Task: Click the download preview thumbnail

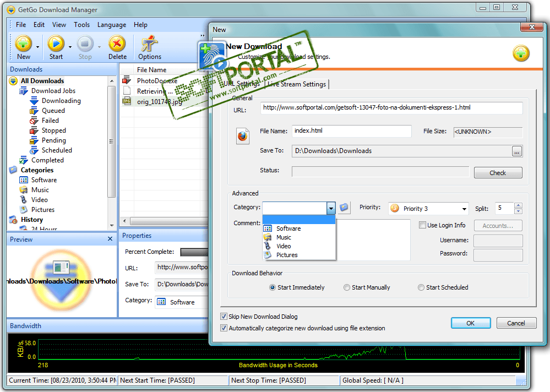Action: coord(61,280)
